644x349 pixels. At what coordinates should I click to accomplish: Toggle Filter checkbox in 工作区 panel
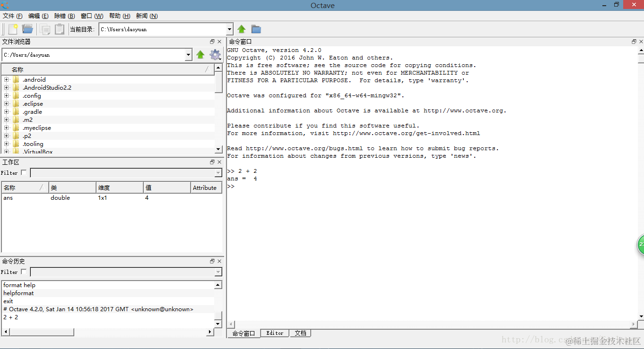(24, 173)
